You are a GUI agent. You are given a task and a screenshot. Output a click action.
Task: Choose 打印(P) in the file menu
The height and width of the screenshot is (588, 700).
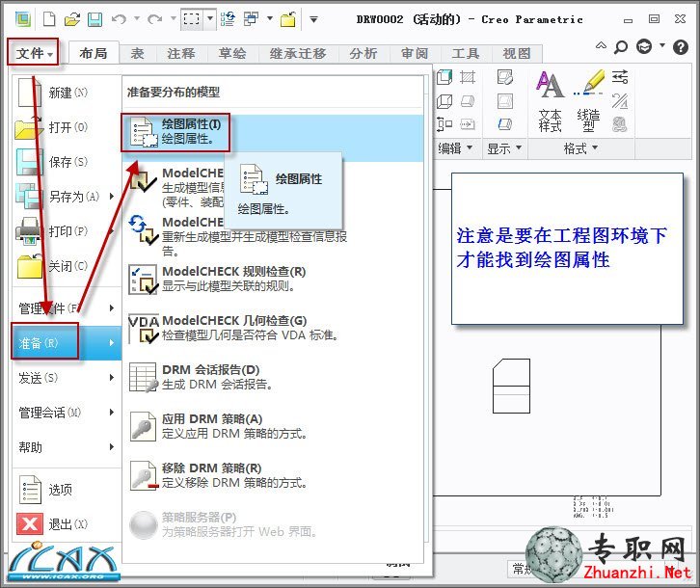67,231
